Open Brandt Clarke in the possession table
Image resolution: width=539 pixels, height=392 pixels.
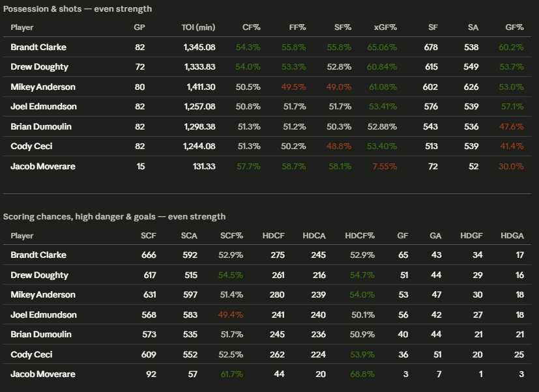[38, 48]
